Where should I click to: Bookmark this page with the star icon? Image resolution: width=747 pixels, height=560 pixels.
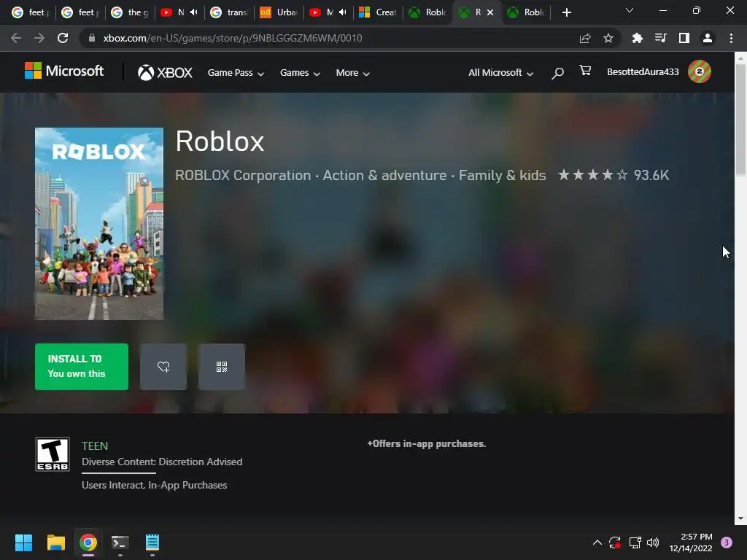pos(608,38)
